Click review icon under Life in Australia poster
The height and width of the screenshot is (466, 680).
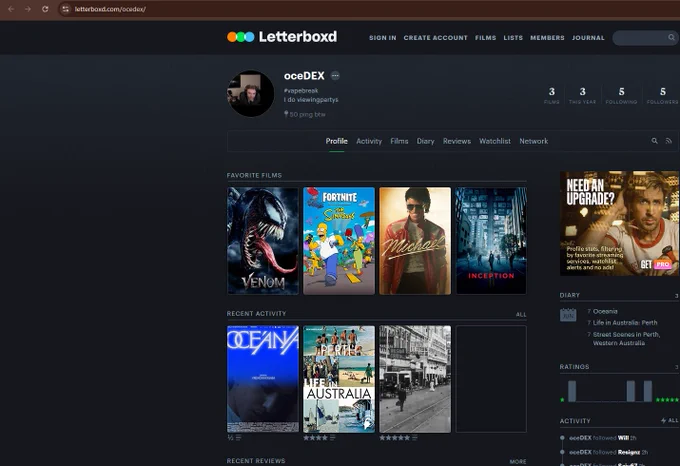coord(332,438)
